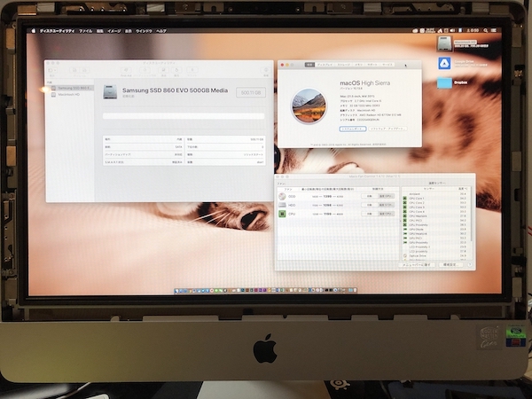Click the disk usage bar in Disk Utility
532x399 pixels.
(x=184, y=116)
